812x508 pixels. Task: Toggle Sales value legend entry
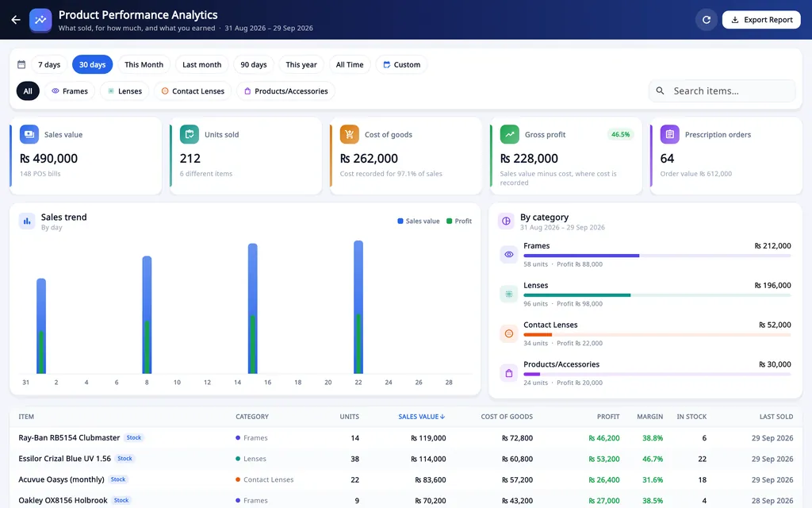click(x=419, y=221)
